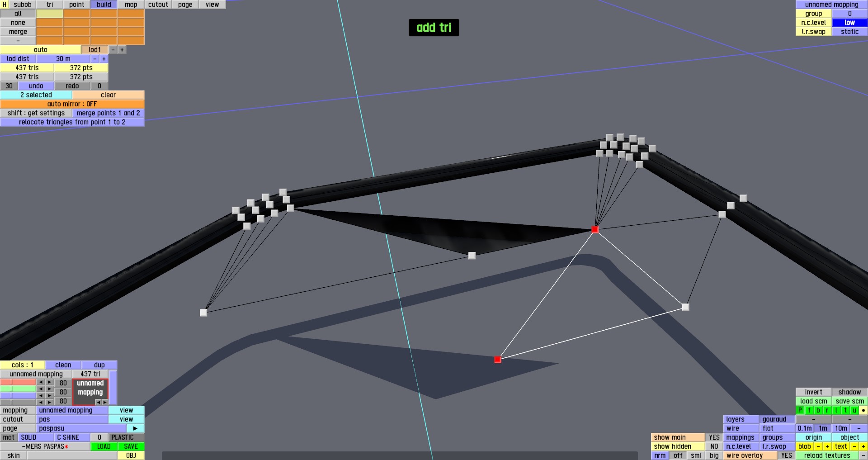Adjust the blue color slider
This screenshot has height=460, width=868.
coord(18,396)
